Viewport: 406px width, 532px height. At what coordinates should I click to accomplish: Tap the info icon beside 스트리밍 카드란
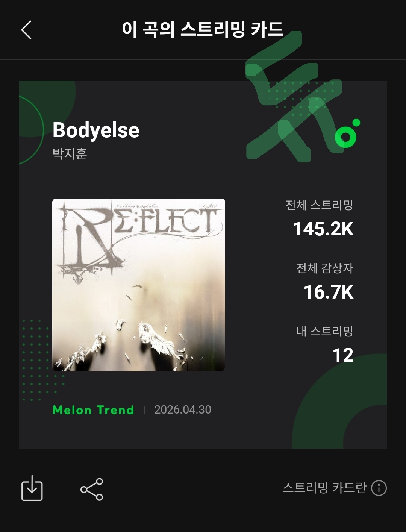tap(379, 488)
